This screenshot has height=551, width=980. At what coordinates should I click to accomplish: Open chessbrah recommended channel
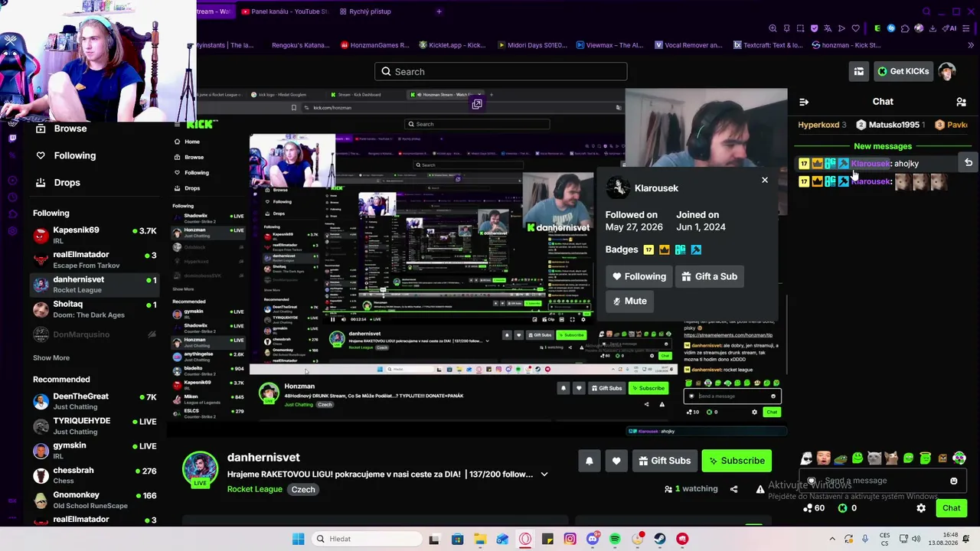pyautogui.click(x=95, y=476)
